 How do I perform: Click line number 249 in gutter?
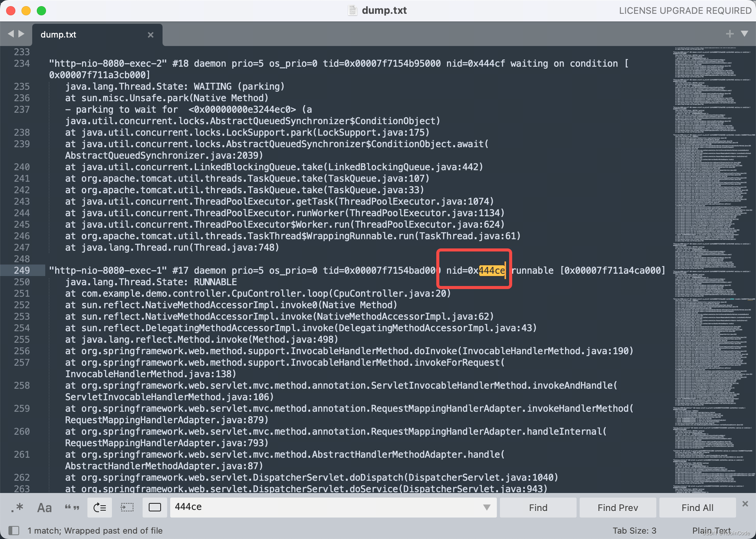(22, 270)
